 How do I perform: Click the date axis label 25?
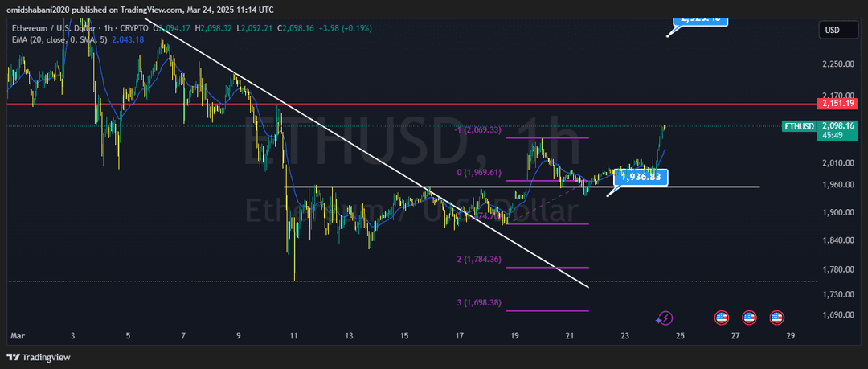[681, 336]
